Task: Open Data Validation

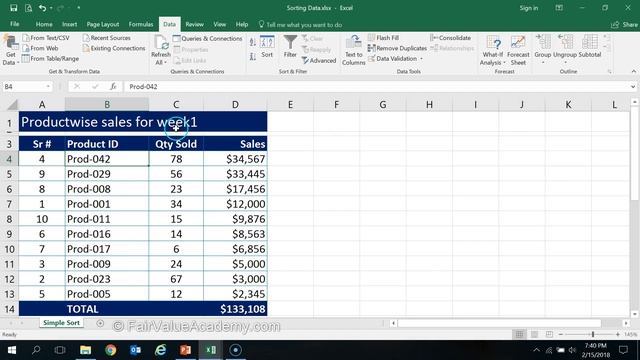Action: tap(392, 59)
